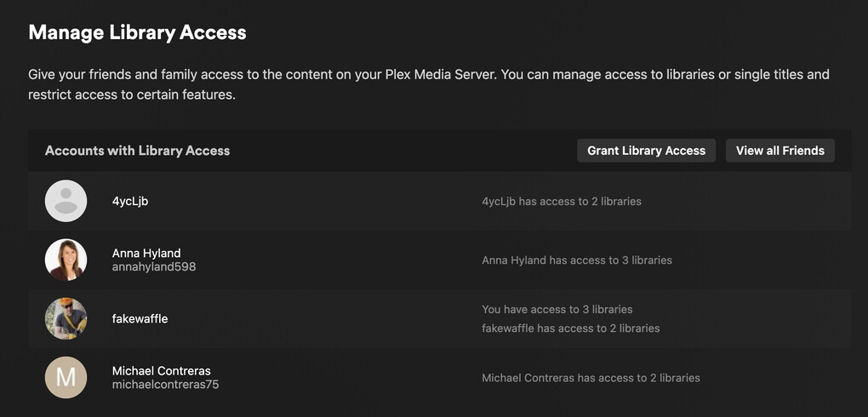This screenshot has width=868, height=417.
Task: Click "Michael Contreras has access to 2 libraries"
Action: pos(591,377)
